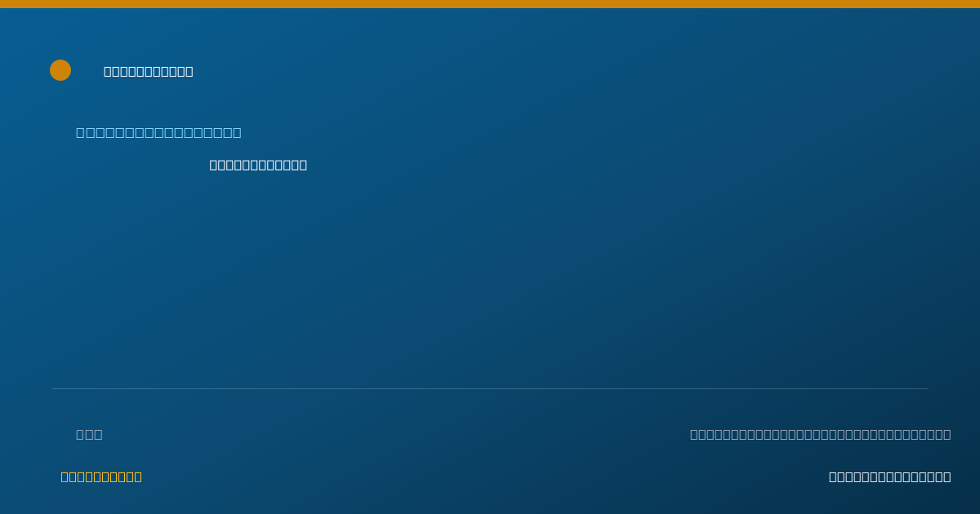Click the white text below the long gray line
This screenshot has width=980, height=514.
coord(890,476)
